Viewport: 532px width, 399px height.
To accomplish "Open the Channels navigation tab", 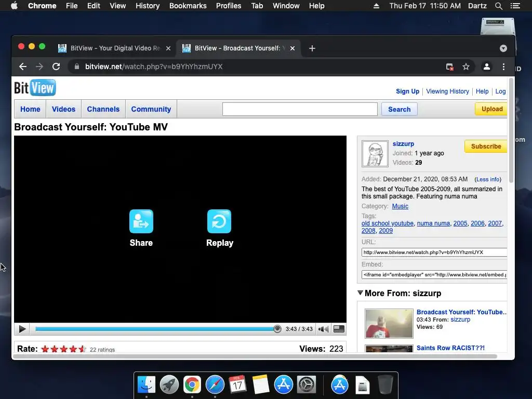I will [103, 109].
